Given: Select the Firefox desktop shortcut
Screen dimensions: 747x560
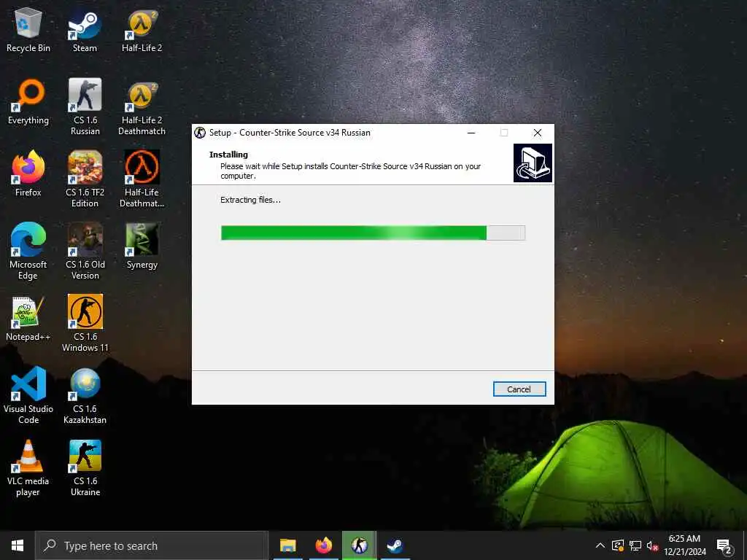Looking at the screenshot, I should [x=28, y=174].
